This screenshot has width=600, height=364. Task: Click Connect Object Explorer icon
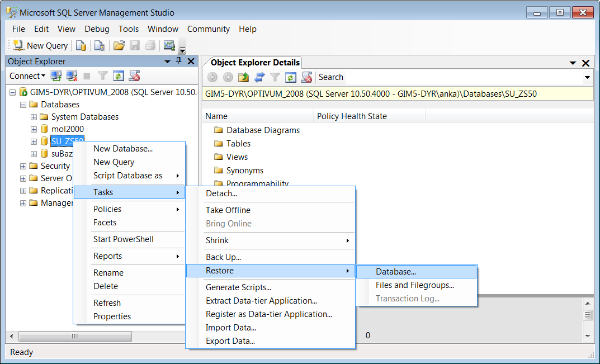56,76
